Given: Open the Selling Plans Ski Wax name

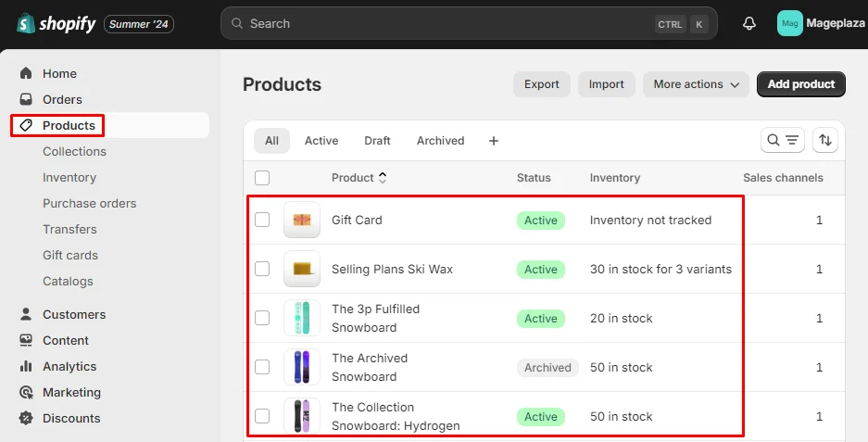Looking at the screenshot, I should click(x=392, y=270).
